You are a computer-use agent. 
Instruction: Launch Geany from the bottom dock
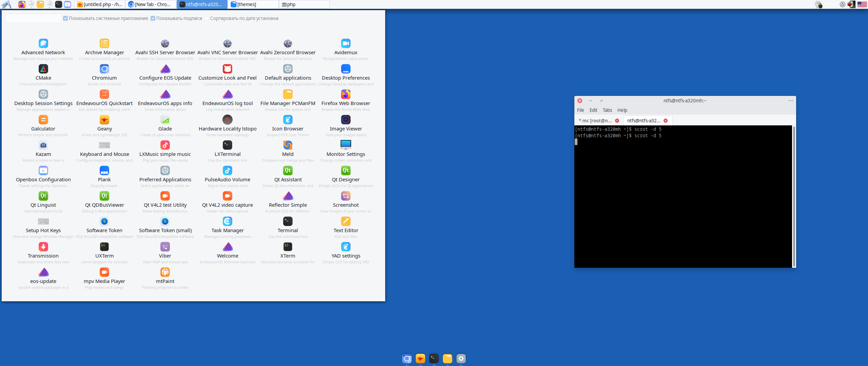[420, 359]
